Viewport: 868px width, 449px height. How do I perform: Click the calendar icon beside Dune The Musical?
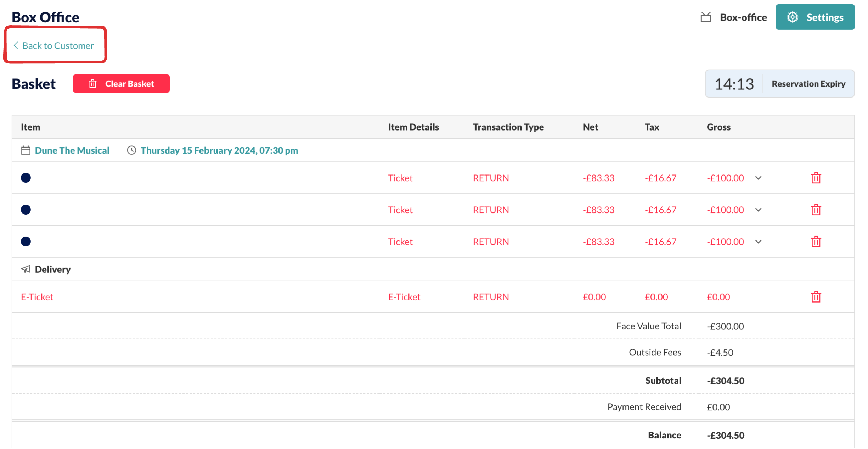[x=26, y=150]
